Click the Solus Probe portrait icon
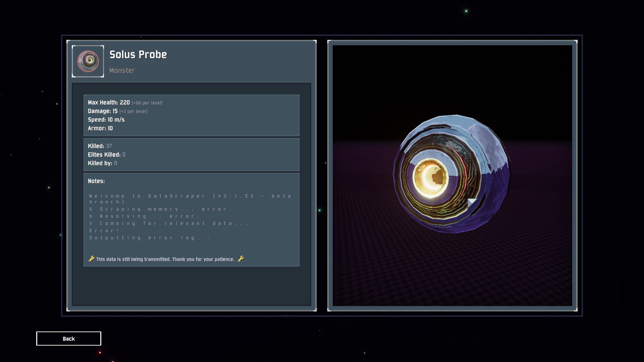 [x=88, y=61]
